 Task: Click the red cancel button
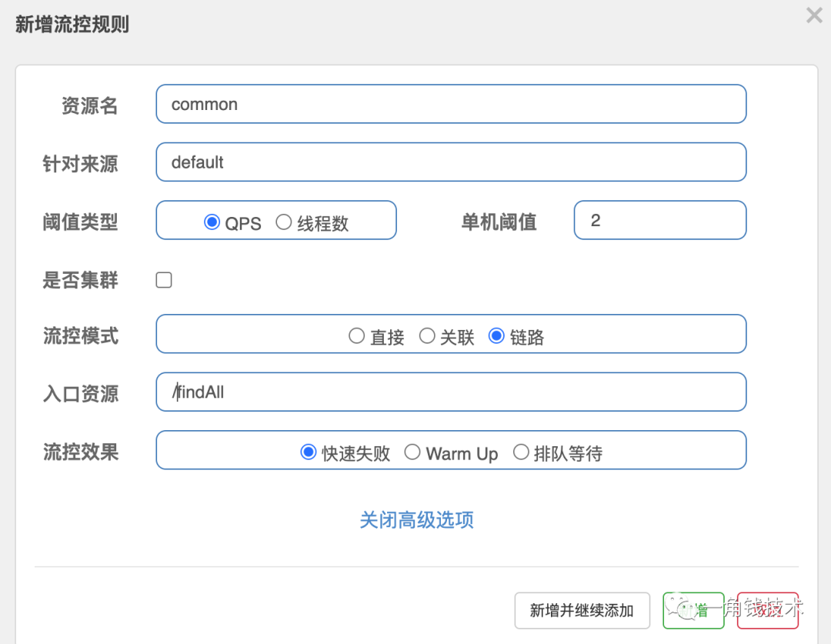click(x=767, y=610)
